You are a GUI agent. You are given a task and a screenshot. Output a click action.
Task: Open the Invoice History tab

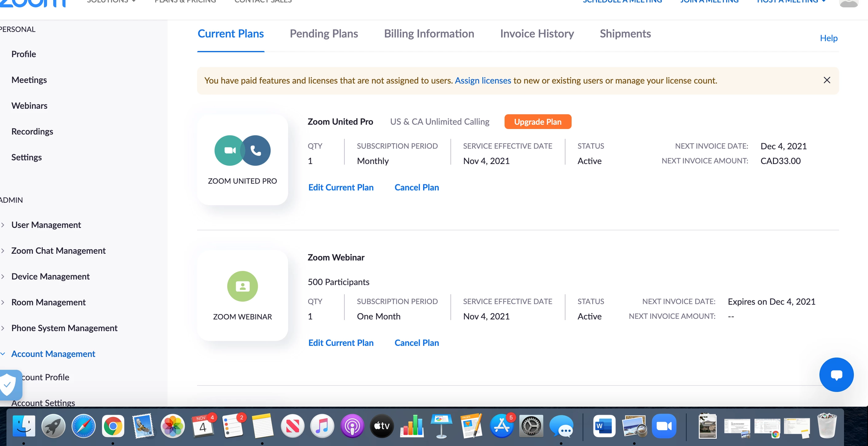(537, 34)
